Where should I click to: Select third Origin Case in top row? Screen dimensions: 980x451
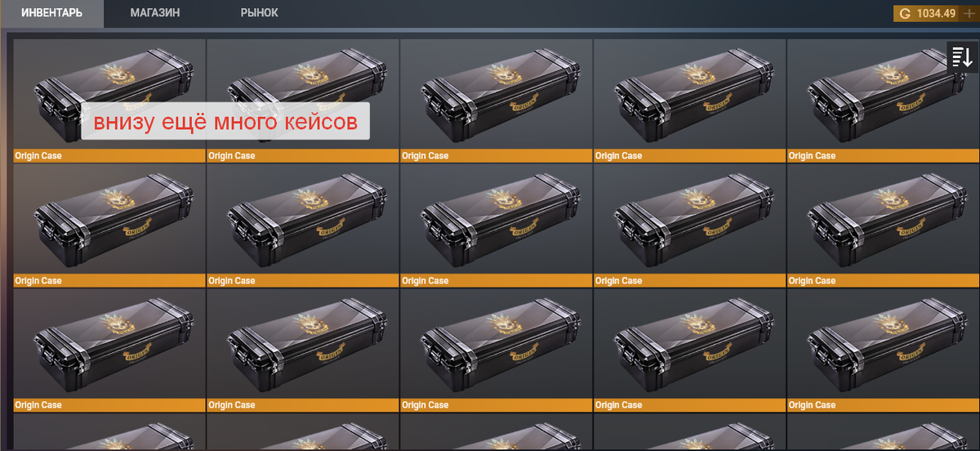[496, 100]
